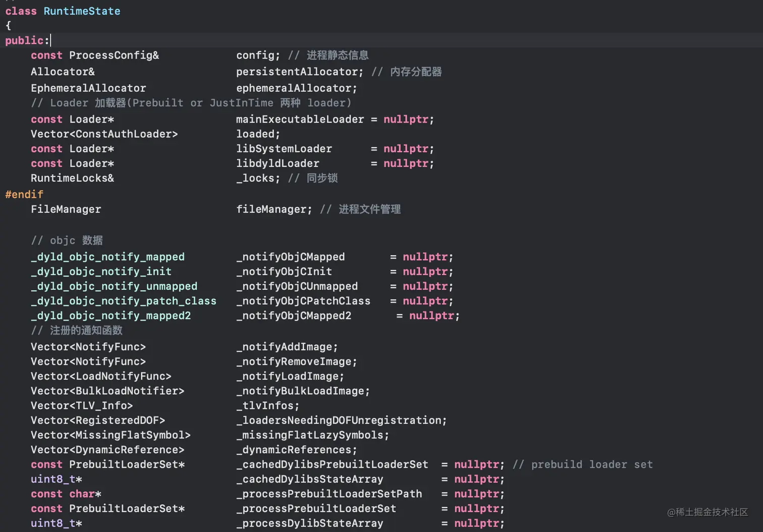This screenshot has height=532, width=763.
Task: Click the _processPrebuiltLoaderSetPath member name
Action: [329, 494]
